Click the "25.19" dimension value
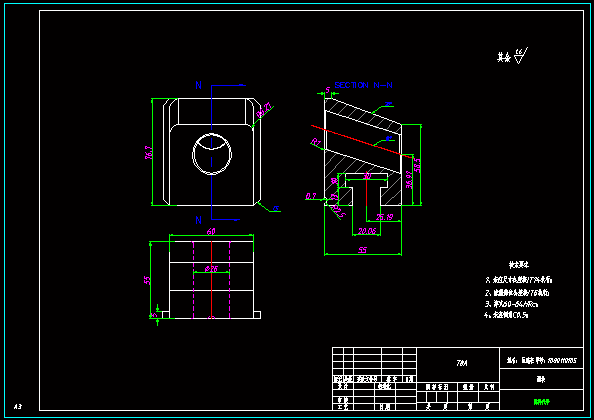 coord(384,217)
